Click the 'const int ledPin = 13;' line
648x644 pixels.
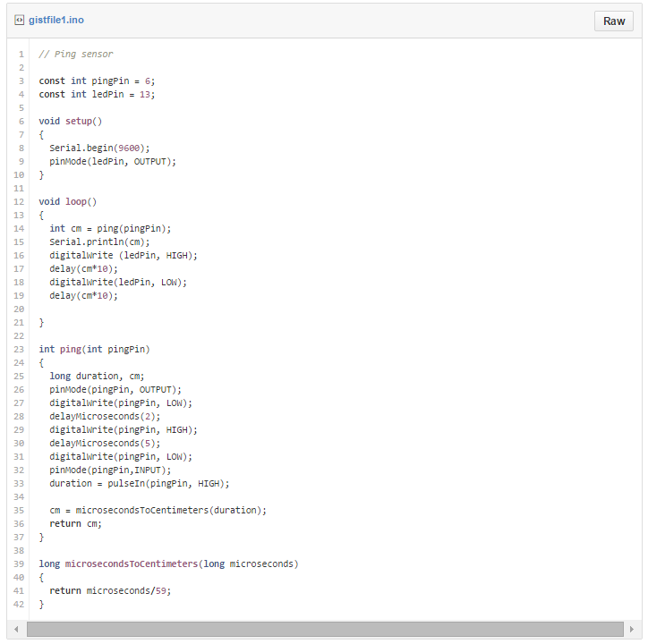tap(97, 94)
